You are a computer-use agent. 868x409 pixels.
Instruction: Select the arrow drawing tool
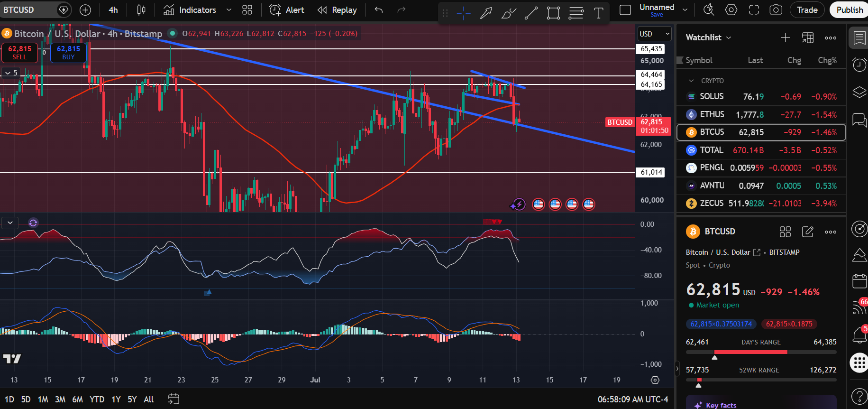coord(486,13)
